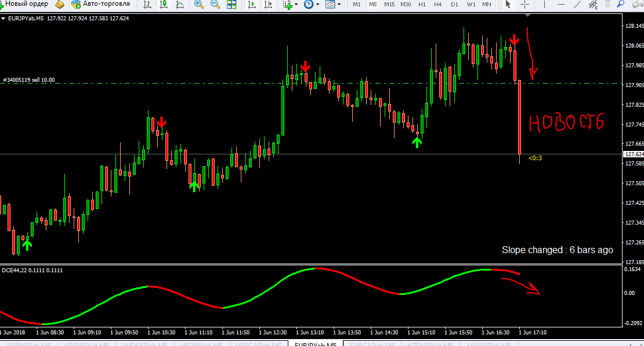Select the vertical line drawing tool
The width and height of the screenshot is (644, 346).
point(544,5)
